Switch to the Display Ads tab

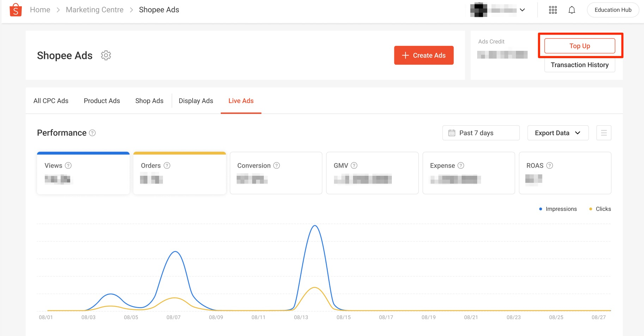(195, 101)
